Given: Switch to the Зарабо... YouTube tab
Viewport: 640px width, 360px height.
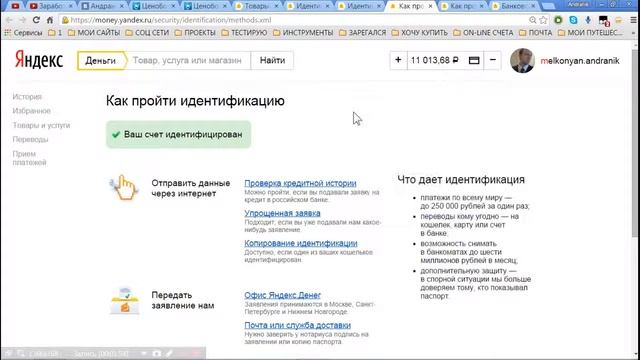Looking at the screenshot, I should click(51, 6).
